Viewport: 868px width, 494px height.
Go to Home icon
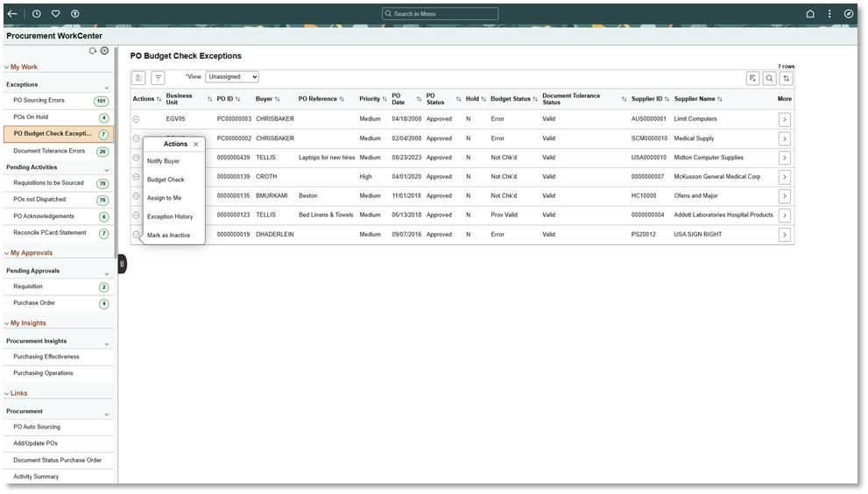[810, 14]
